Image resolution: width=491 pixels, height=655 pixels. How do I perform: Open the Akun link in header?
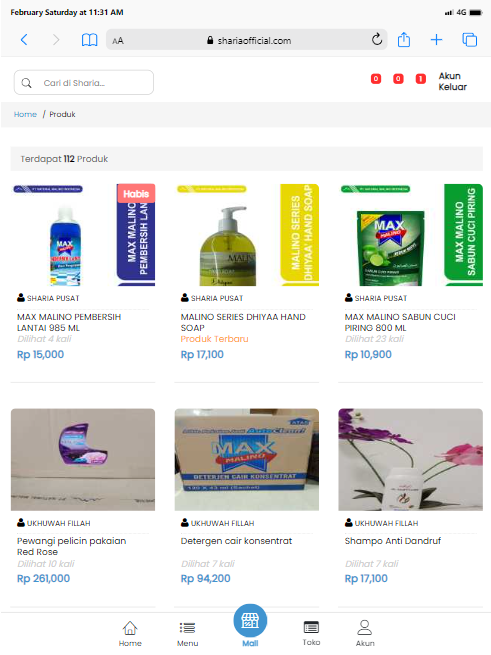450,76
